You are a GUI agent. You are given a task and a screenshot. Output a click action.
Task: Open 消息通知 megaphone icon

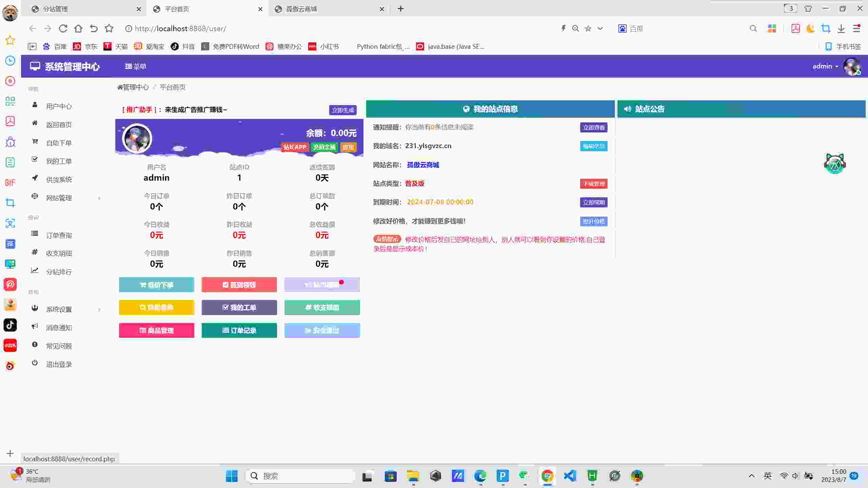pyautogui.click(x=35, y=326)
